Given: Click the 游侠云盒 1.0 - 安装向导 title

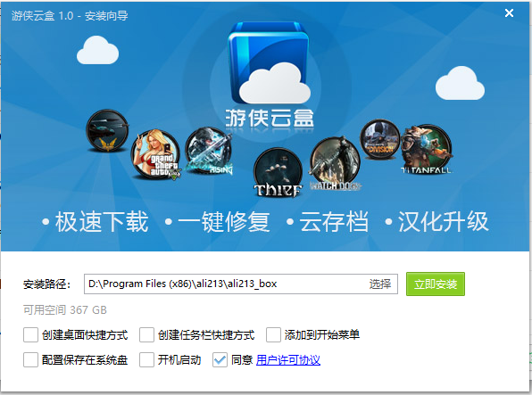Looking at the screenshot, I should click(70, 15).
